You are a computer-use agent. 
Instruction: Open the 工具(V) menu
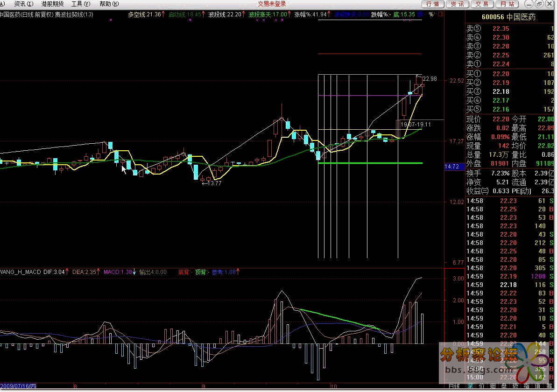point(81,4)
